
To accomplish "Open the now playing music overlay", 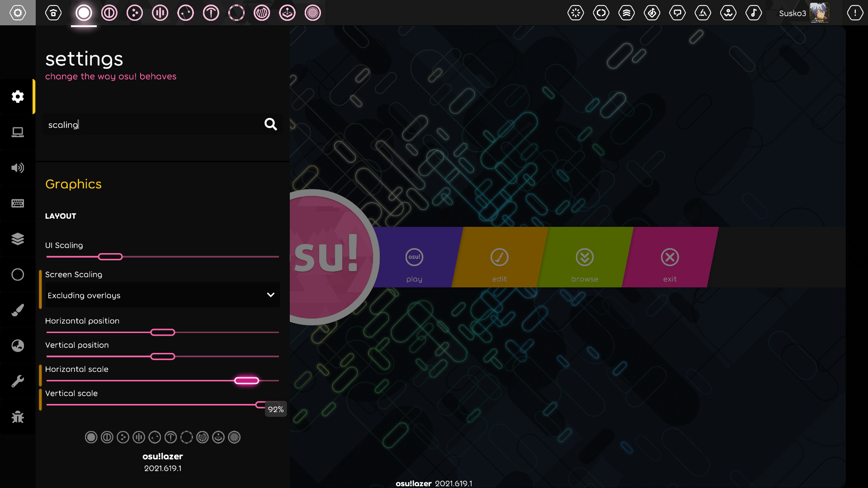I will click(753, 13).
